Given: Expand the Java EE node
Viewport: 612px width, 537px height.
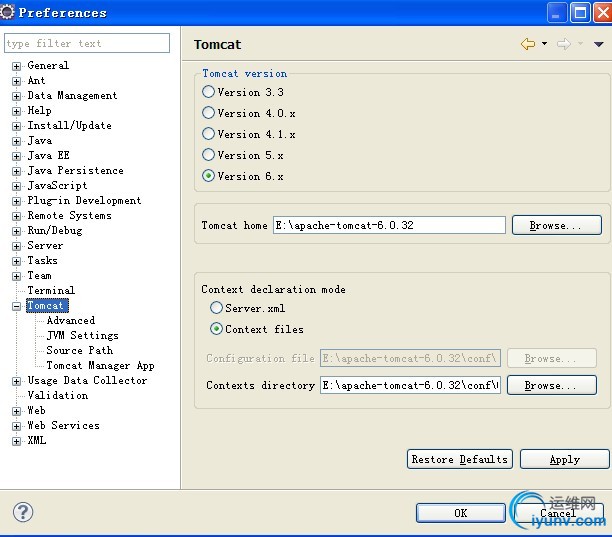Looking at the screenshot, I should click(x=16, y=156).
